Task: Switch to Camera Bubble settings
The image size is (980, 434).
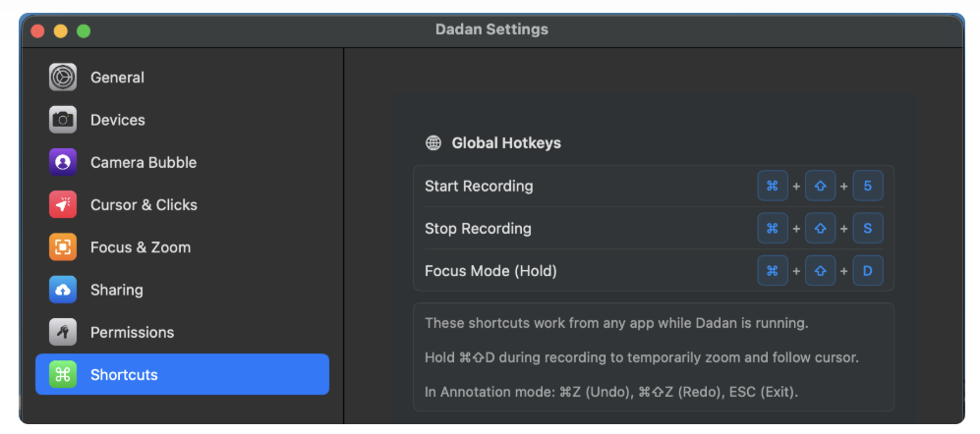Action: (182, 162)
